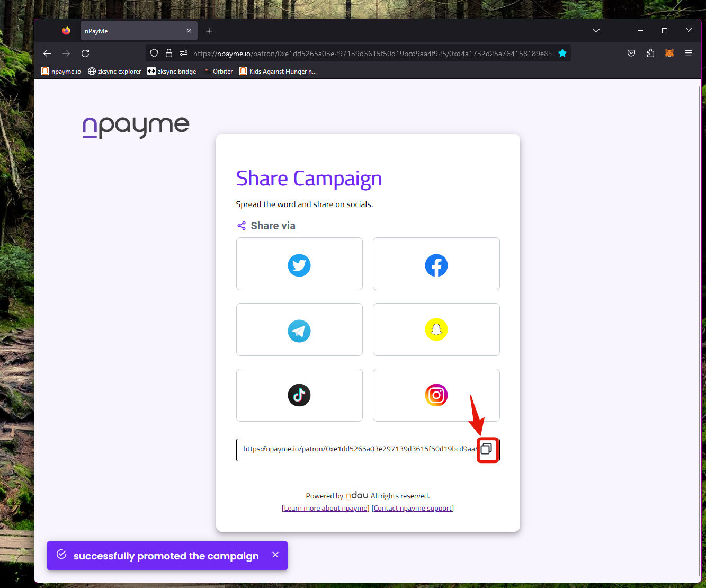706x588 pixels.
Task: Click the ndau logo in footer
Action: [357, 495]
